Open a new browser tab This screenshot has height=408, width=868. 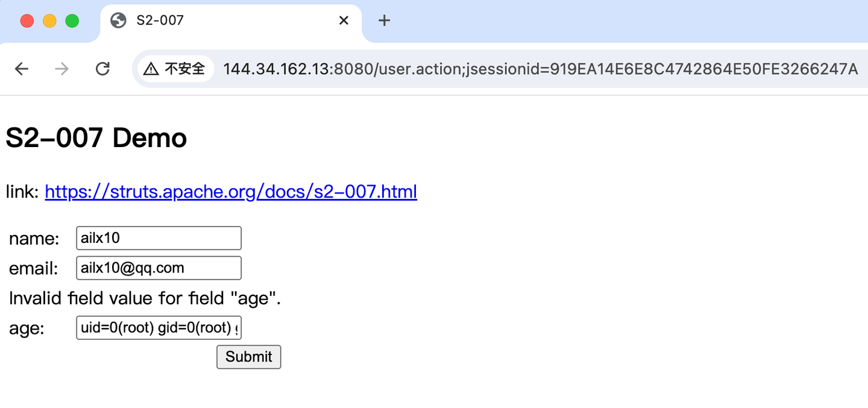384,20
